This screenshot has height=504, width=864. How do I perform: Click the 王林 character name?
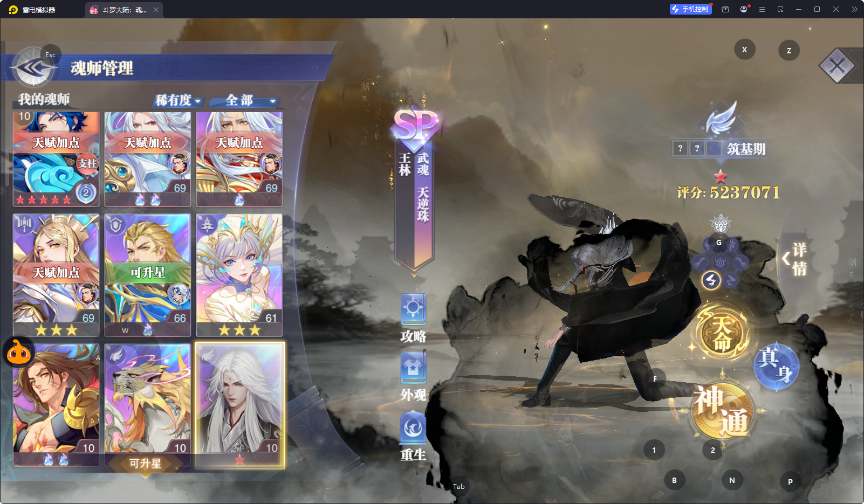[405, 164]
